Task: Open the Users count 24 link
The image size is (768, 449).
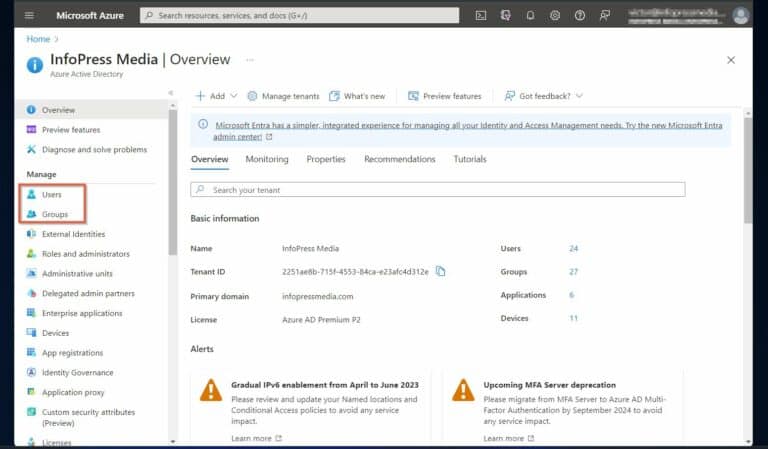Action: [x=574, y=248]
